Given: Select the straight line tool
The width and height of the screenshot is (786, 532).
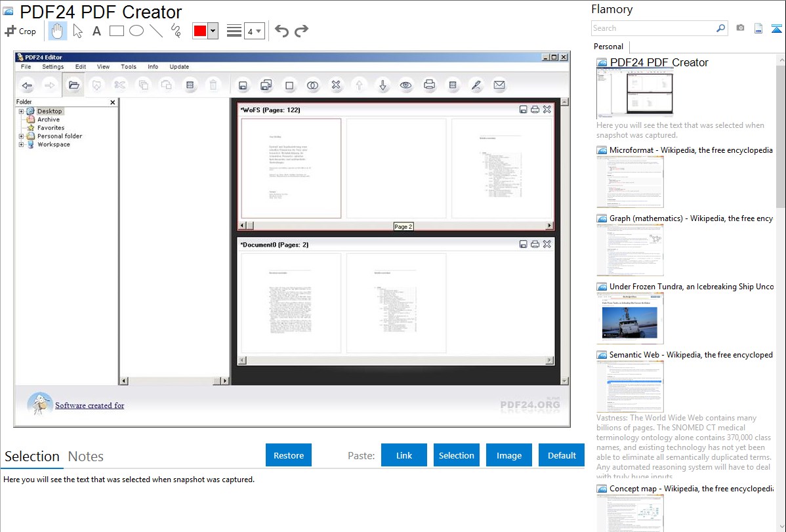Looking at the screenshot, I should point(156,31).
